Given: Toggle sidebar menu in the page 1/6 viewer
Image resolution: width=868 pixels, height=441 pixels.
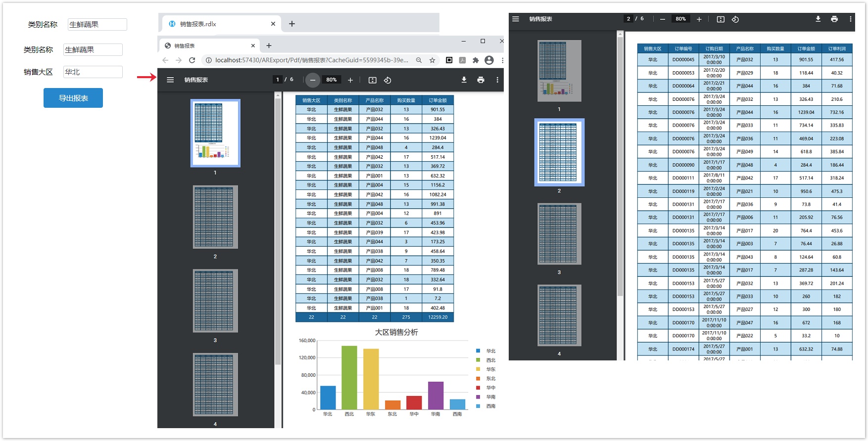Looking at the screenshot, I should [170, 80].
